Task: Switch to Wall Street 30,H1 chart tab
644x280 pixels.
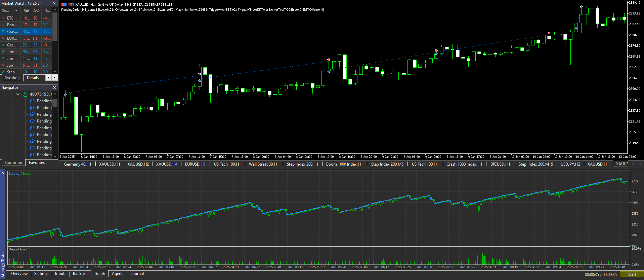Action: tap(264, 164)
